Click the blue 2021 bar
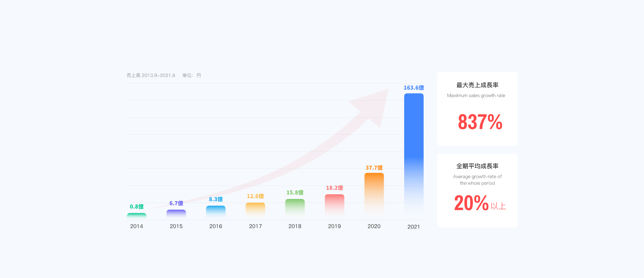The height and width of the screenshot is (278, 644). click(x=414, y=154)
